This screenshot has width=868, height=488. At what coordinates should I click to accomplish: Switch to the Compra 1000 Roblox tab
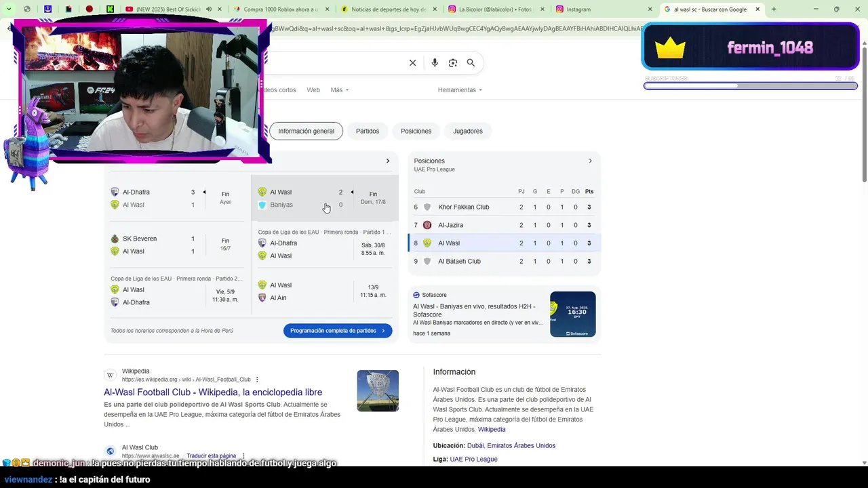point(281,9)
